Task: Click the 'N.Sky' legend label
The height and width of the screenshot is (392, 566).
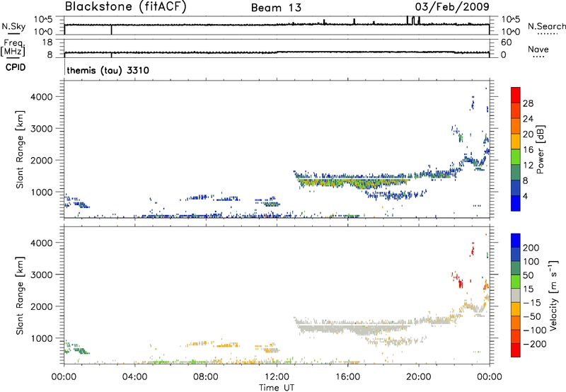Action: pyautogui.click(x=13, y=26)
